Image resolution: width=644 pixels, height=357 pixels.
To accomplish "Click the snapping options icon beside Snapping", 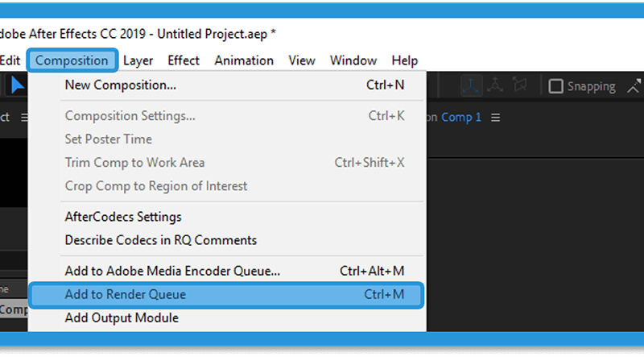I will pos(634,86).
